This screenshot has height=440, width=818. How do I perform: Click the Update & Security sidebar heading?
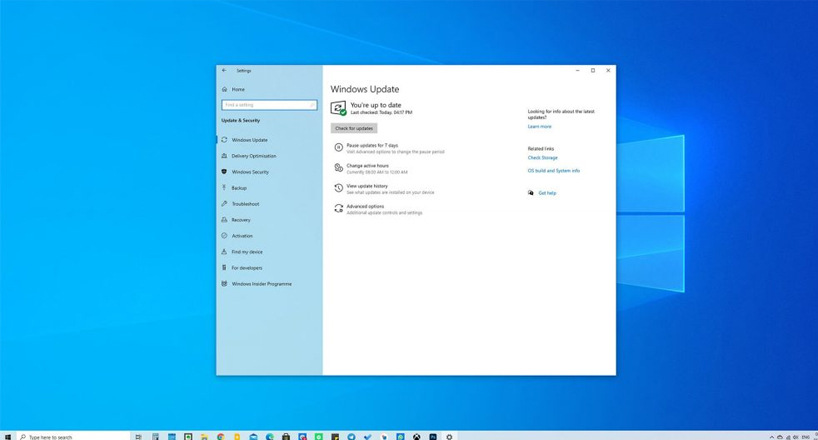[x=240, y=120]
